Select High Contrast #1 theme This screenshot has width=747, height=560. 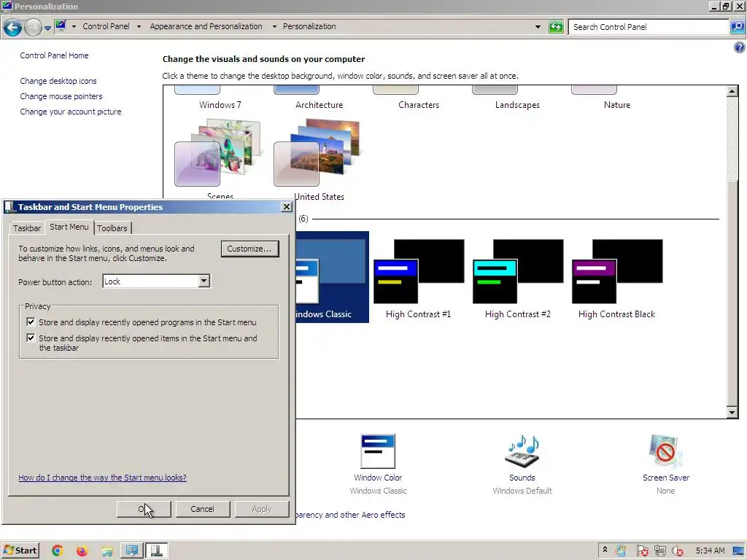click(418, 279)
